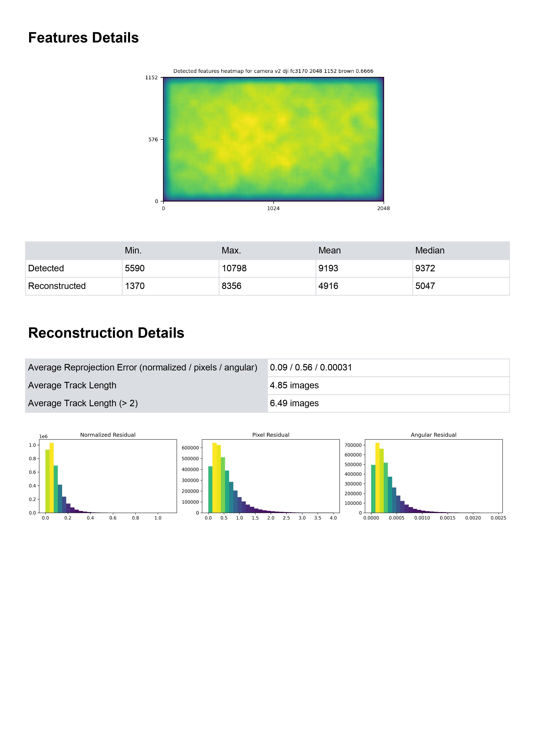Image resolution: width=535 pixels, height=756 pixels.
Task: Click the Detected maximum value 10798
Action: click(x=234, y=268)
